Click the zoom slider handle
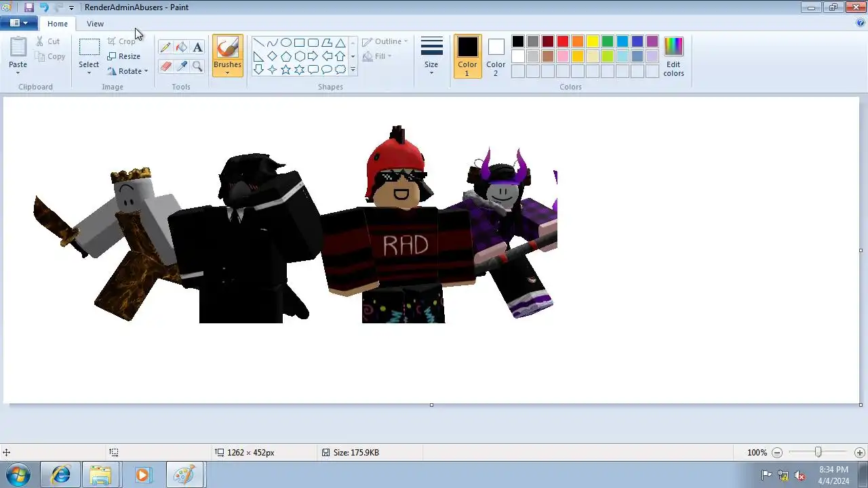868x488 pixels. pyautogui.click(x=818, y=452)
